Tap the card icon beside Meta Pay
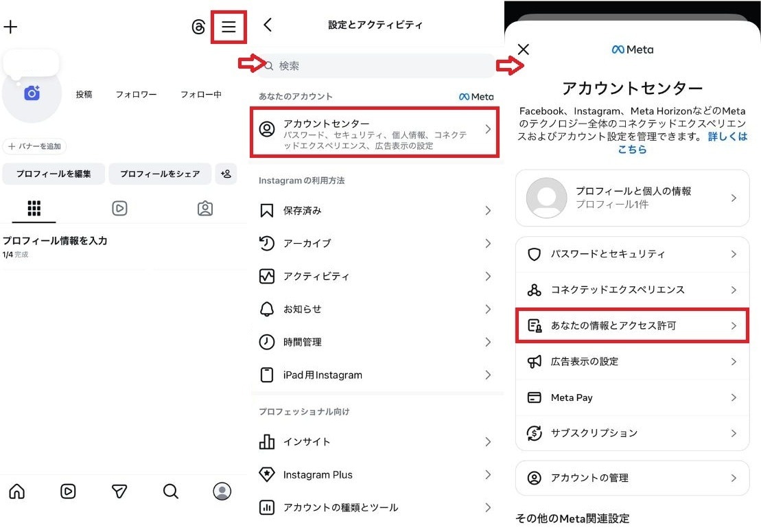The width and height of the screenshot is (761, 532). pos(534,397)
